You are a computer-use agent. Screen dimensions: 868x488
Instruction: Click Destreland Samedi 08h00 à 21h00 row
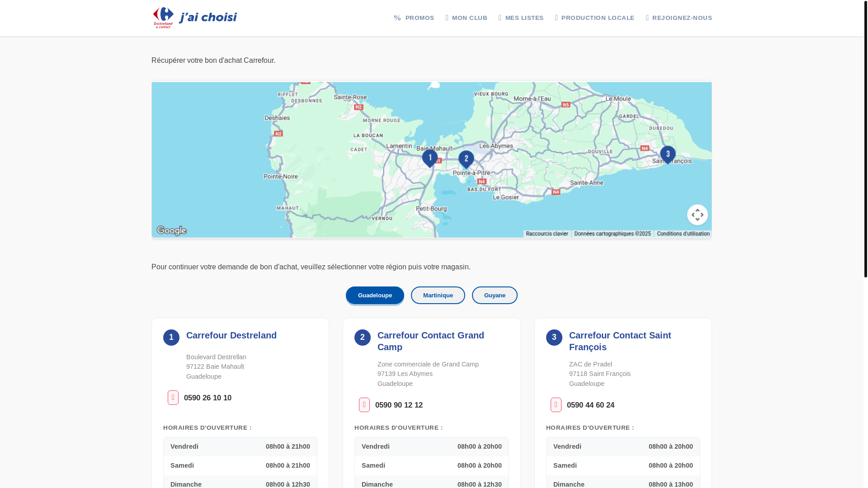(240, 465)
